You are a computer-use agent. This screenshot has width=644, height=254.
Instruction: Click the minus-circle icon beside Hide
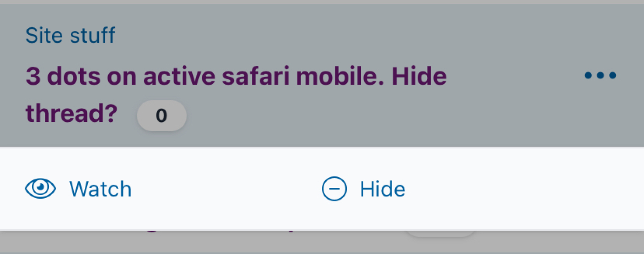[334, 189]
